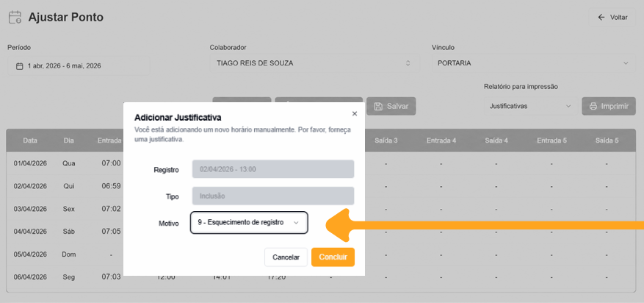Click the Entrada 5 column header
The width and height of the screenshot is (644, 303).
pyautogui.click(x=551, y=140)
